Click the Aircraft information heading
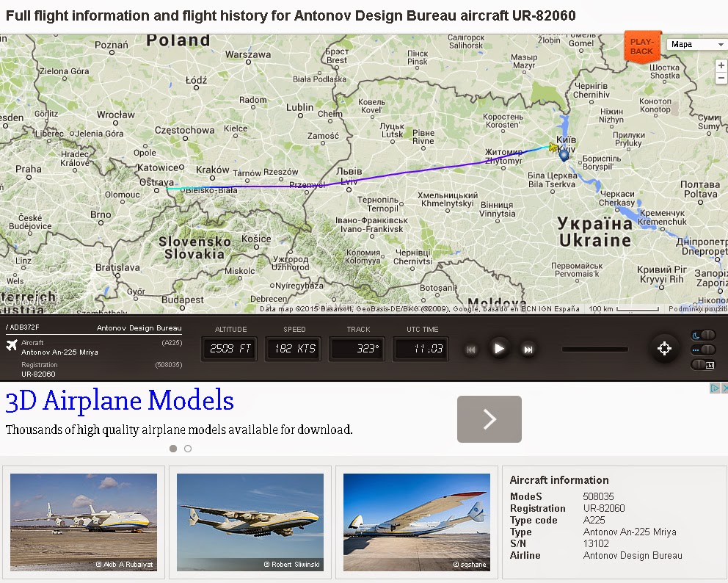 pyautogui.click(x=559, y=480)
